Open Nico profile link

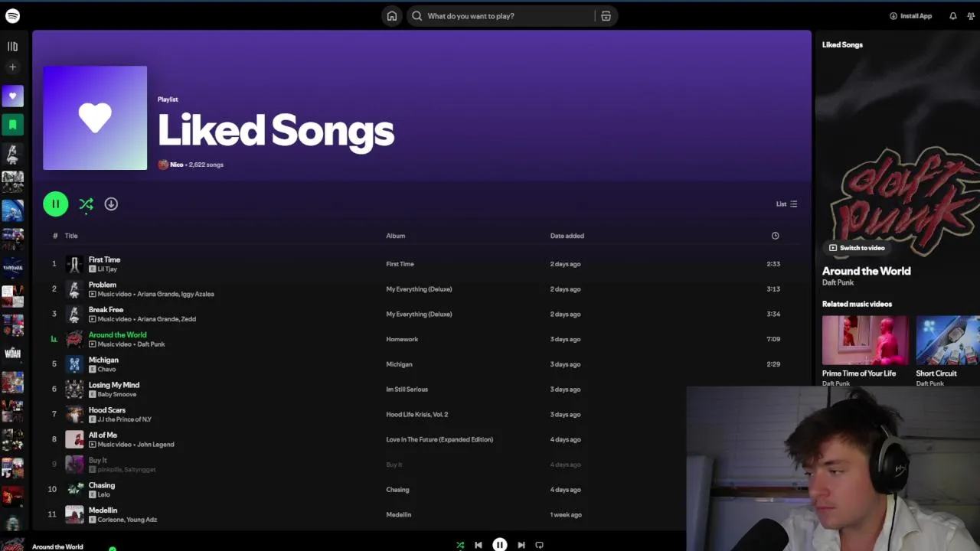[x=176, y=165]
